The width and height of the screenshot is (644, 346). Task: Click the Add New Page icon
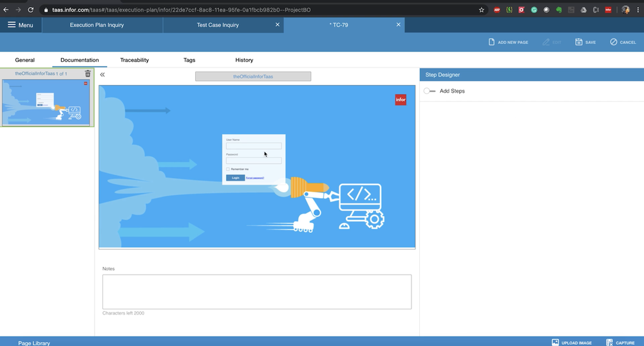(x=491, y=42)
